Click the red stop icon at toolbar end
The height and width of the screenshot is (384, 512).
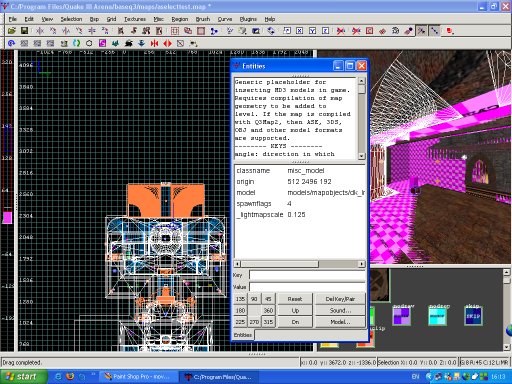pyautogui.click(x=450, y=31)
